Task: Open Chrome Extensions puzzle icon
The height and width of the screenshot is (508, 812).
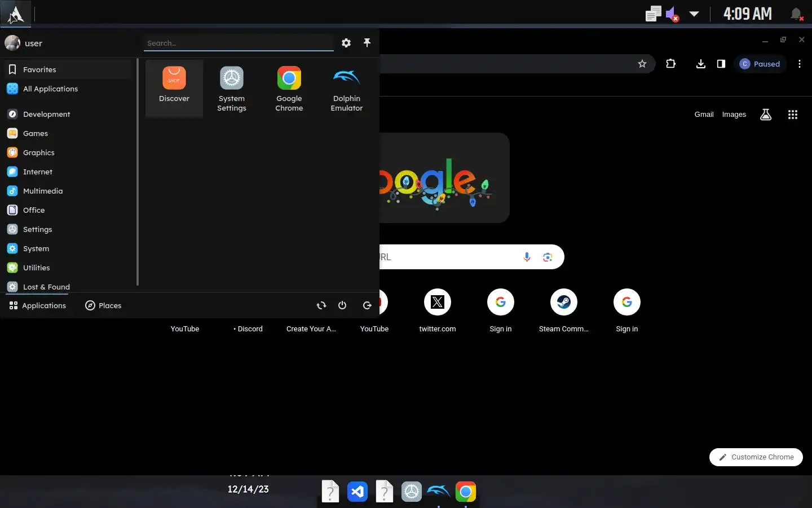Action: pyautogui.click(x=670, y=64)
